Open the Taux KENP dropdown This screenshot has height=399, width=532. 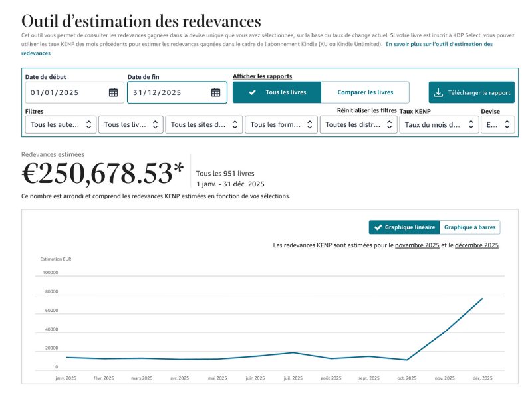pos(439,124)
